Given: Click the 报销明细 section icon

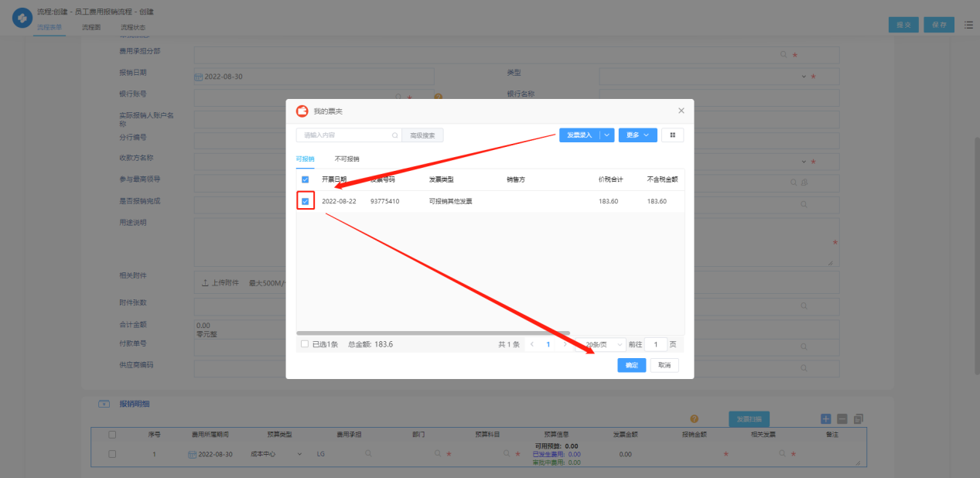Looking at the screenshot, I should (x=104, y=404).
